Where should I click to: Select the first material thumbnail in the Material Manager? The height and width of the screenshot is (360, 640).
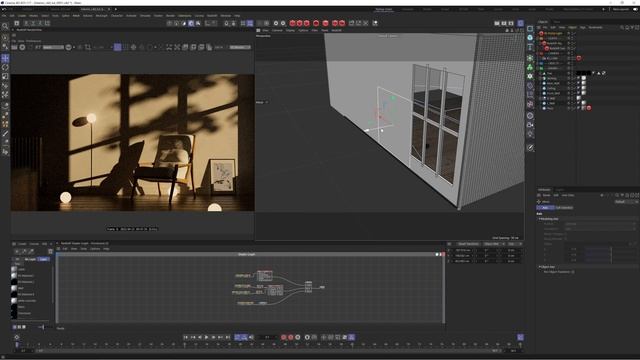coord(14,269)
